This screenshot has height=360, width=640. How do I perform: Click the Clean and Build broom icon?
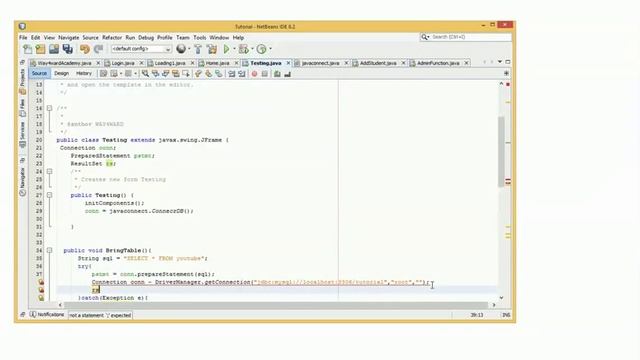(212, 49)
